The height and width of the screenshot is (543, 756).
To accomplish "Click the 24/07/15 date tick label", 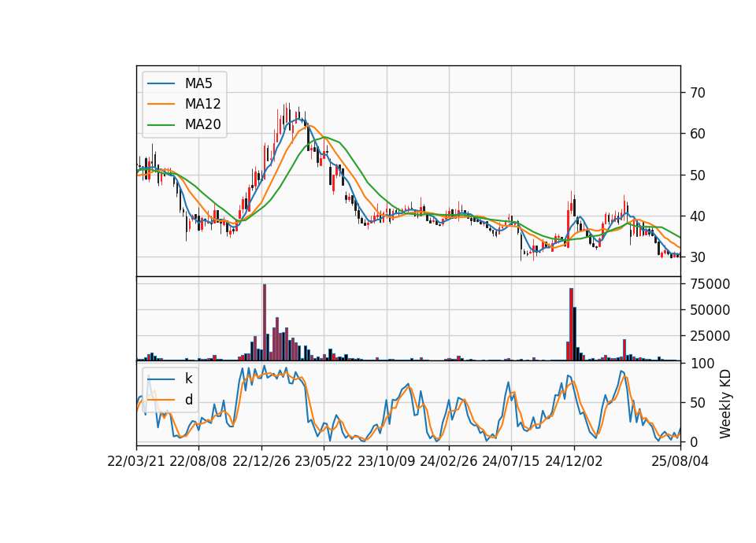I will pos(511,461).
